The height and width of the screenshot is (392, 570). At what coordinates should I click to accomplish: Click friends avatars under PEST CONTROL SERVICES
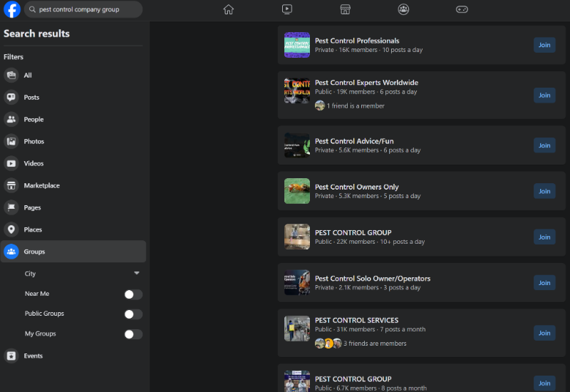coord(328,344)
